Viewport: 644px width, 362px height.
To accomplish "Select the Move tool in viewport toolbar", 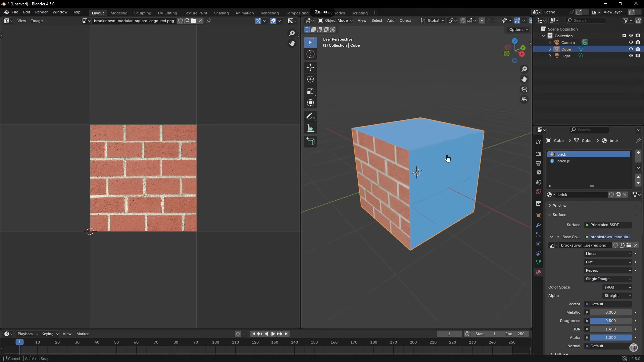I will [x=310, y=67].
